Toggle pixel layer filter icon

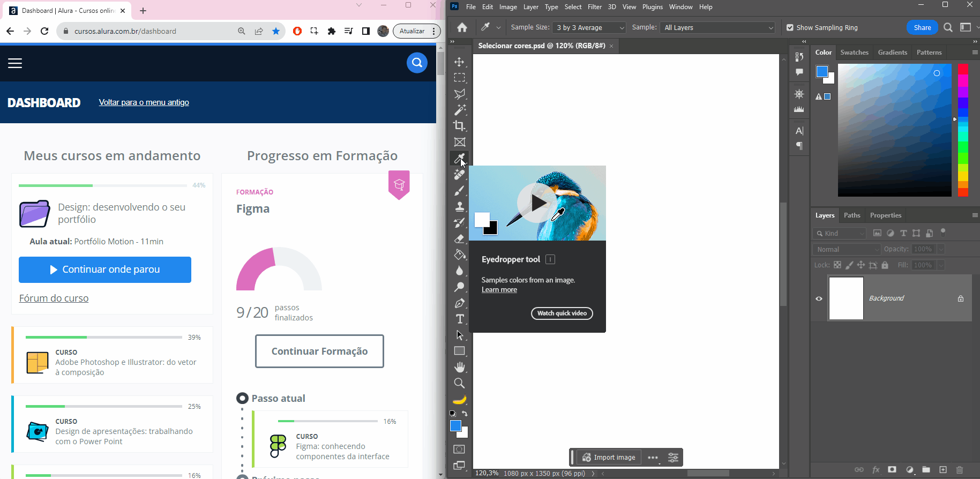[877, 233]
